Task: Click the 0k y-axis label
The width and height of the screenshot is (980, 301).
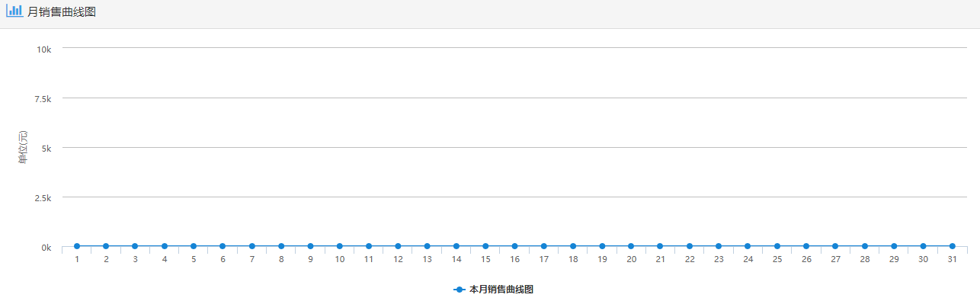Action: click(46, 248)
